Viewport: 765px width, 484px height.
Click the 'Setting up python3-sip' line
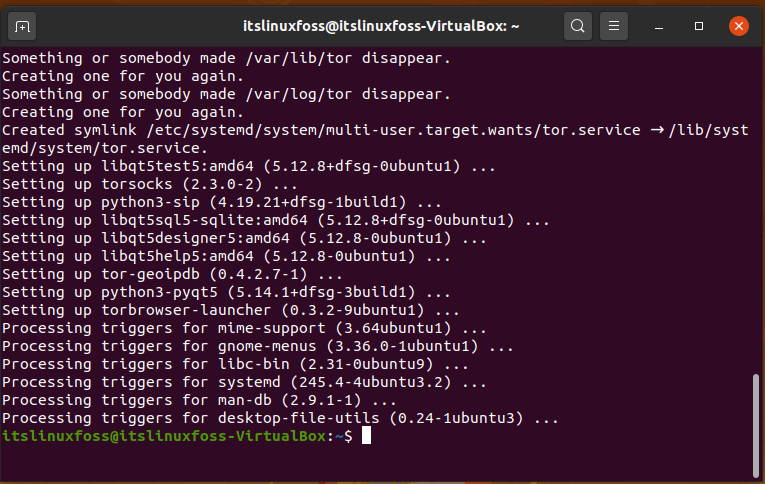coord(221,202)
